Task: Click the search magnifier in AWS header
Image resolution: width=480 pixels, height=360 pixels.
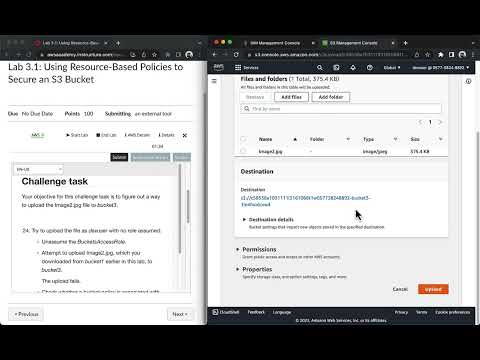Action: click(320, 68)
